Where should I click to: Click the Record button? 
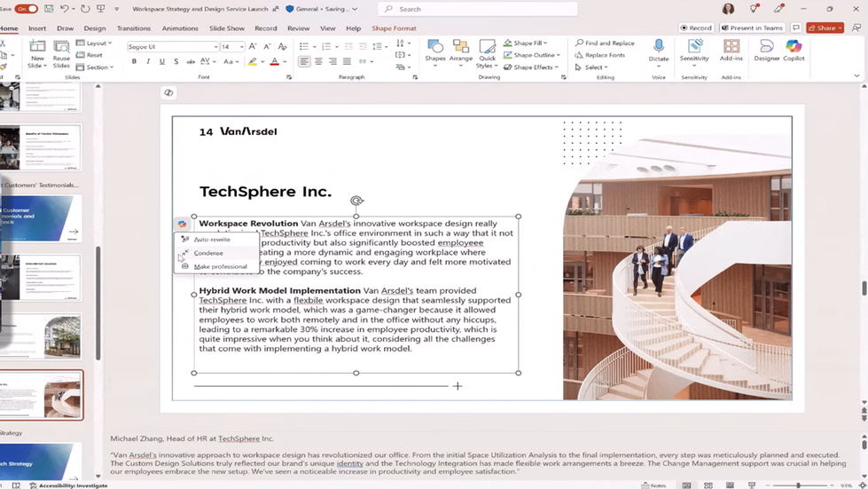coord(696,28)
